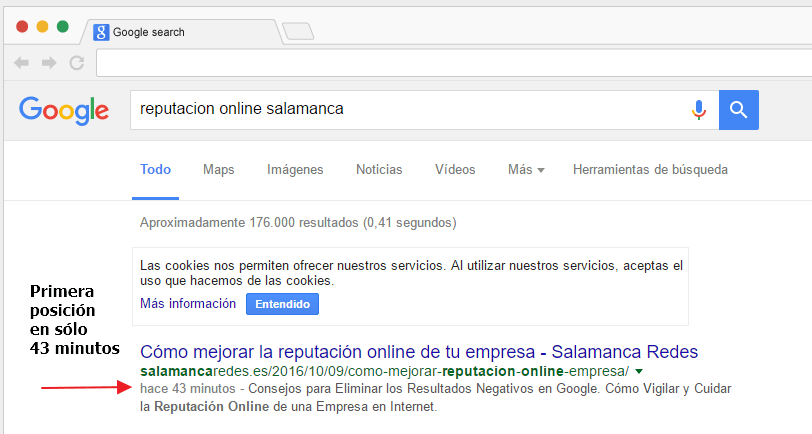This screenshot has width=812, height=434.
Task: Click the browser back arrow
Action: [21, 63]
